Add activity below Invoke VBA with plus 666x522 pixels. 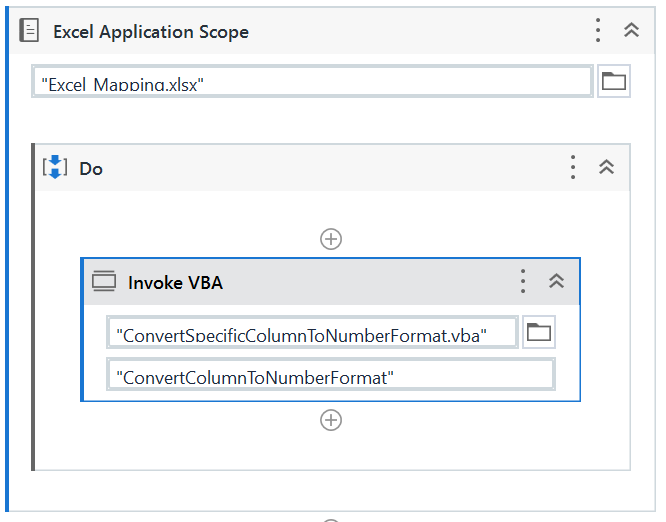click(331, 420)
